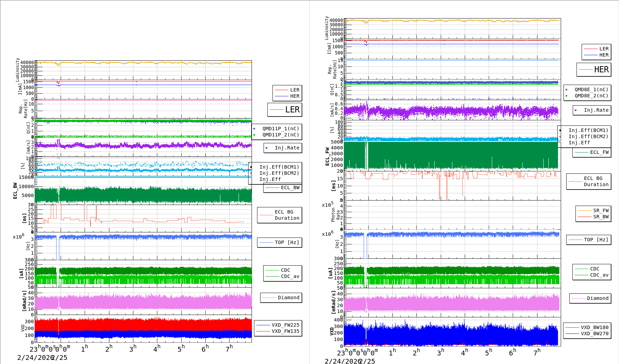Click the large LER title legend box

coord(284,110)
